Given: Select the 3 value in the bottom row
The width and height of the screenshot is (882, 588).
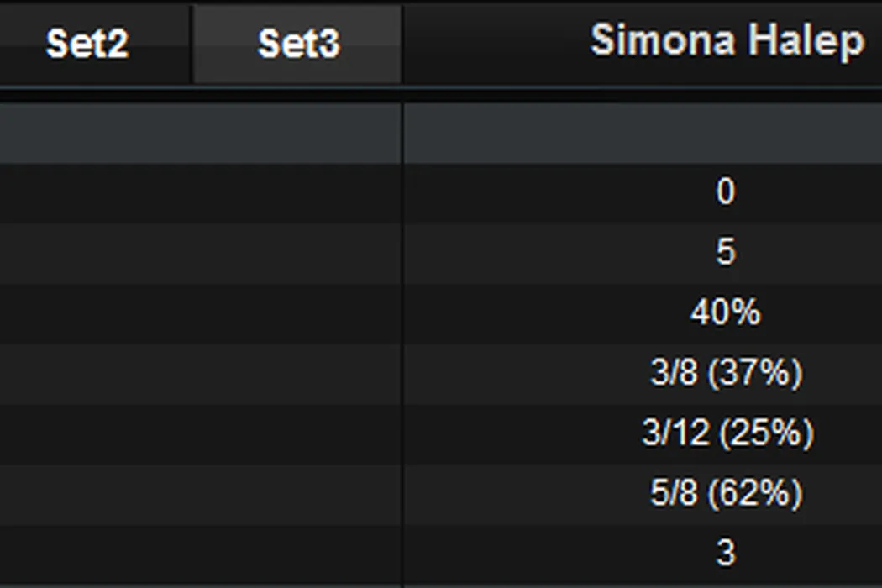Looking at the screenshot, I should click(x=725, y=554).
